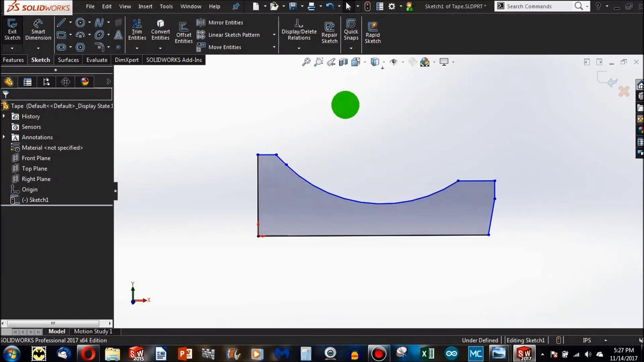The width and height of the screenshot is (644, 362).
Task: Click the Save icon
Action: (x=293, y=7)
